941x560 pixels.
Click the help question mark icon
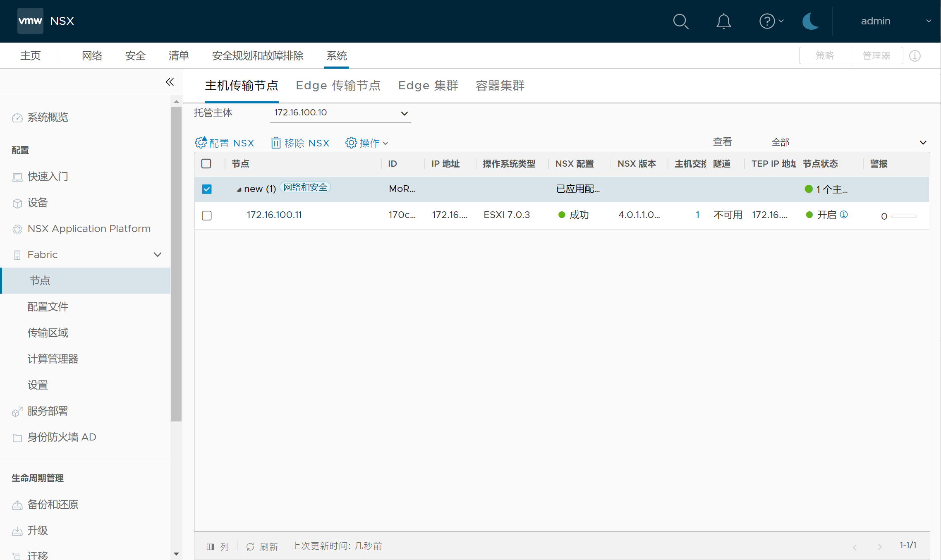click(x=767, y=21)
